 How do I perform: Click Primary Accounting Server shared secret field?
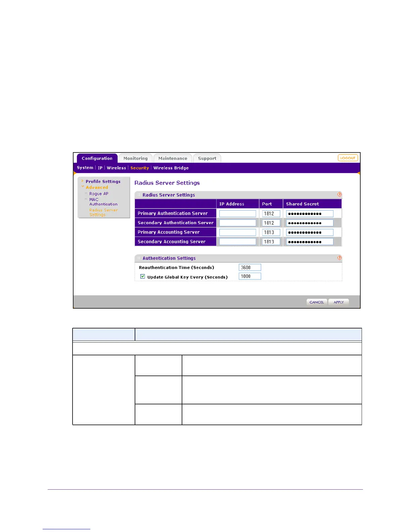pos(310,232)
